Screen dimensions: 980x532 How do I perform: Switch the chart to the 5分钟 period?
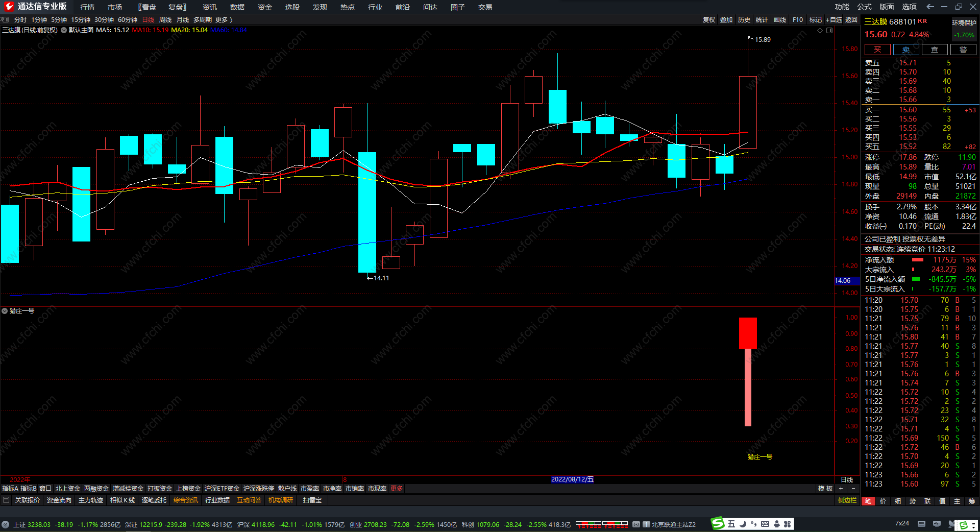[x=59, y=20]
